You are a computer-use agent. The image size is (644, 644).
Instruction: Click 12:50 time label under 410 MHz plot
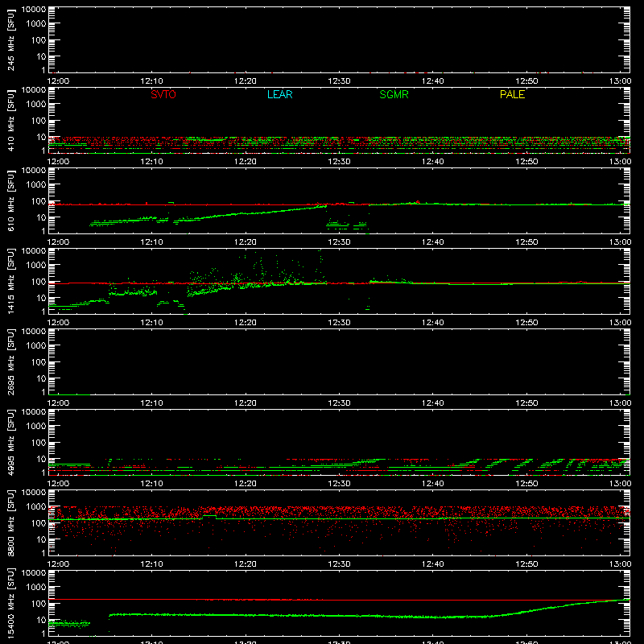coord(526,162)
